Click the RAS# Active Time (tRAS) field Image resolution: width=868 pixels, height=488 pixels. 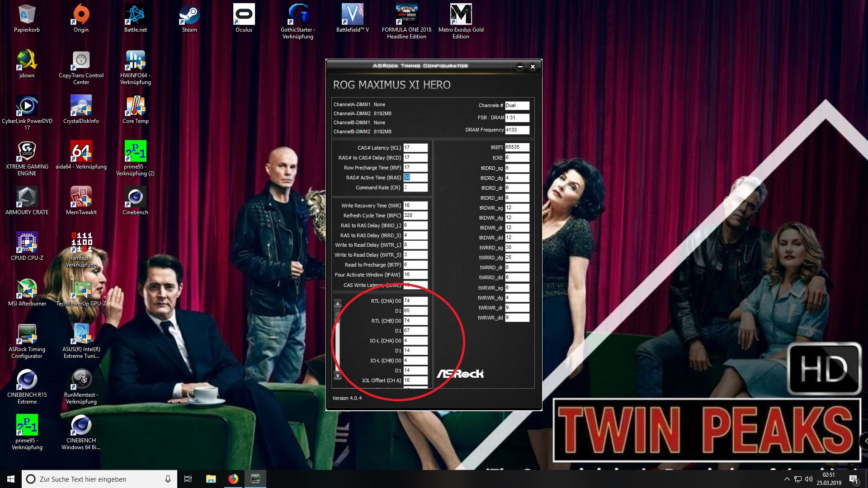click(x=415, y=178)
